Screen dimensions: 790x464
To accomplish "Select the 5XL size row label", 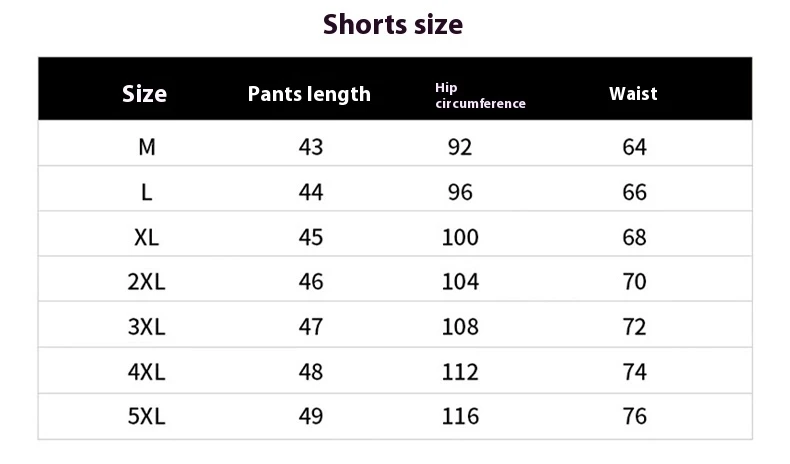I will click(x=146, y=416).
